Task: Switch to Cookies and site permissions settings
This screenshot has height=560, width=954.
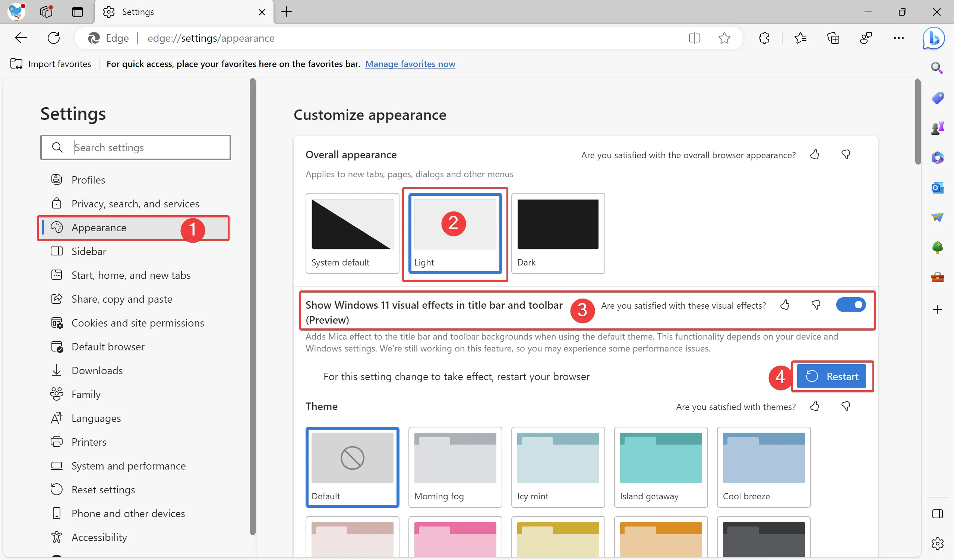Action: 138,323
